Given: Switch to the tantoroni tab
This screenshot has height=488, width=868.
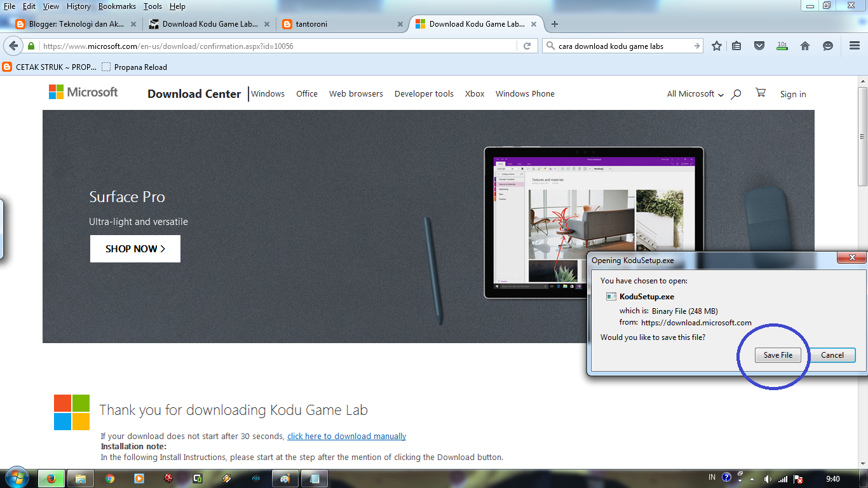Looking at the screenshot, I should tap(342, 24).
